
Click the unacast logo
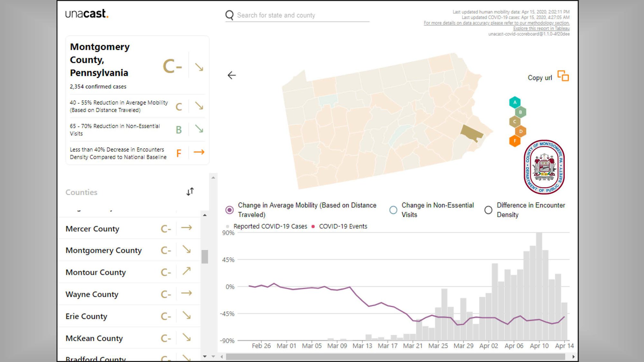pyautogui.click(x=87, y=14)
